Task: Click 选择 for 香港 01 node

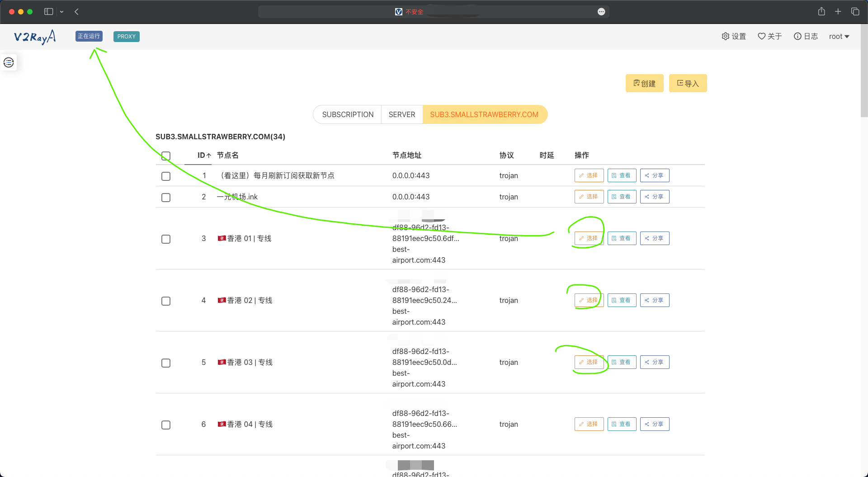Action: pos(589,238)
